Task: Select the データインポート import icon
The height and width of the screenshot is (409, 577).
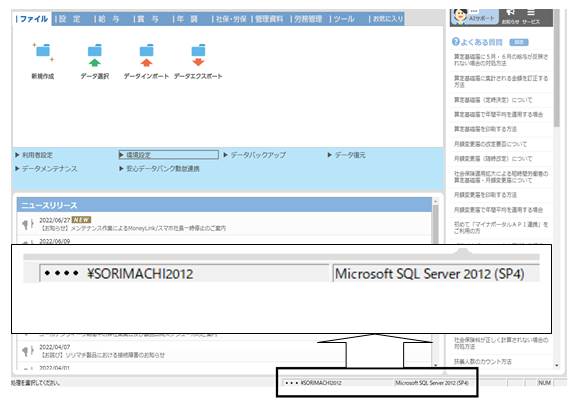Action: pyautogui.click(x=146, y=55)
